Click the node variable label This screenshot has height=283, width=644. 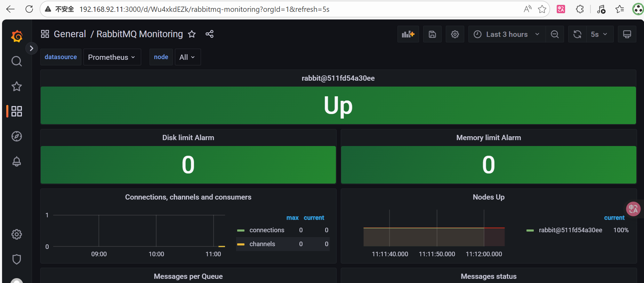pyautogui.click(x=161, y=57)
